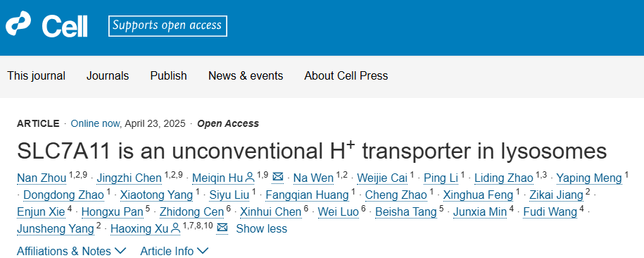Click the envelope icon after Meiqin Hu
Screen dimensions: 644x258
(x=278, y=178)
